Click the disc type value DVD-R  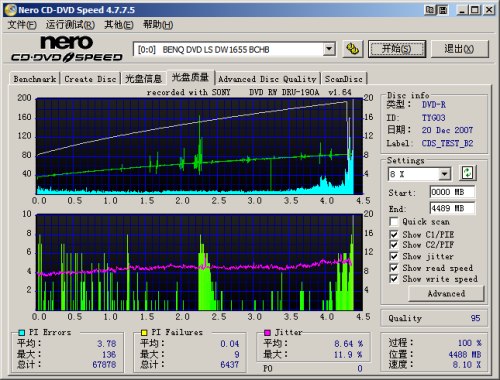tap(434, 105)
